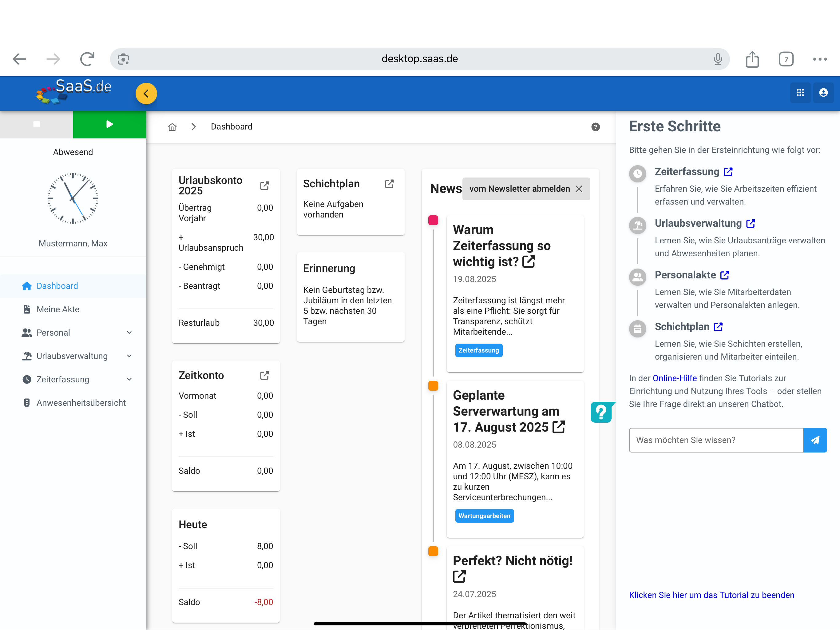Image resolution: width=840 pixels, height=630 pixels.
Task: Click the 'Was möchten Sie wissen?' input field
Action: click(x=715, y=440)
